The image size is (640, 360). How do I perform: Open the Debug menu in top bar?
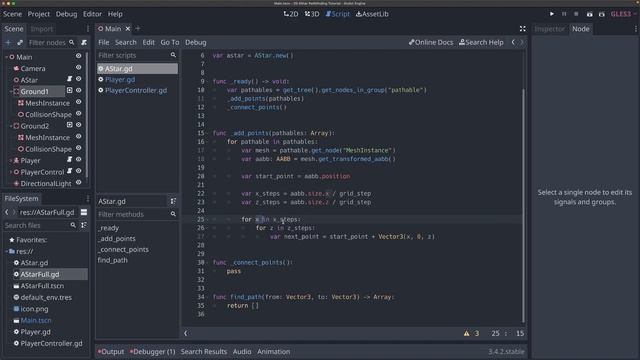coord(67,14)
